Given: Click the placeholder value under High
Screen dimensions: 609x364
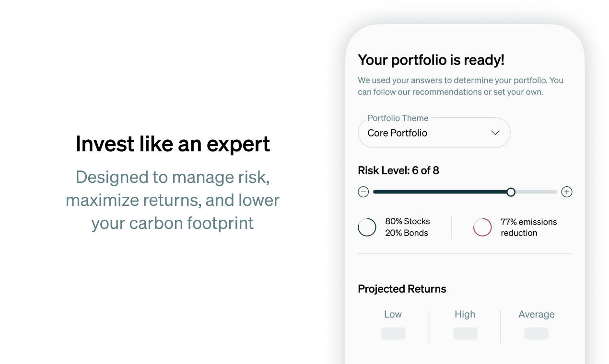Looking at the screenshot, I should click(465, 333).
